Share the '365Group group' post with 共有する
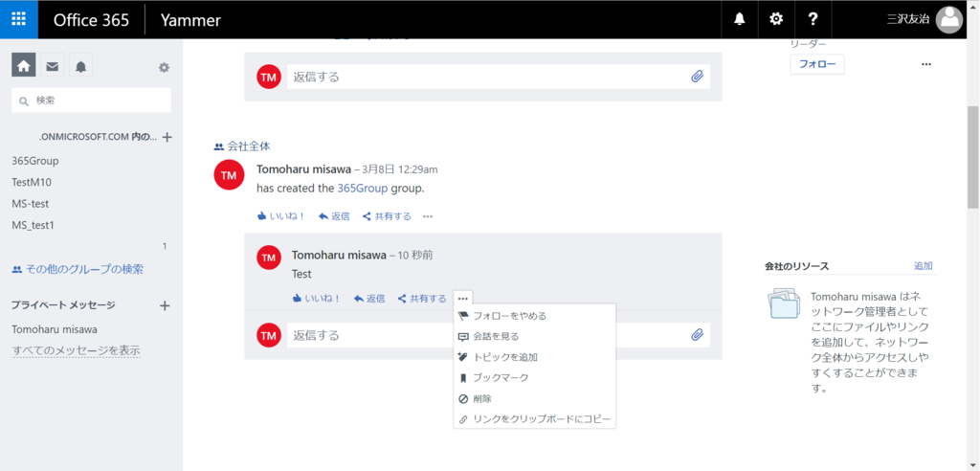The width and height of the screenshot is (980, 471). click(x=387, y=216)
